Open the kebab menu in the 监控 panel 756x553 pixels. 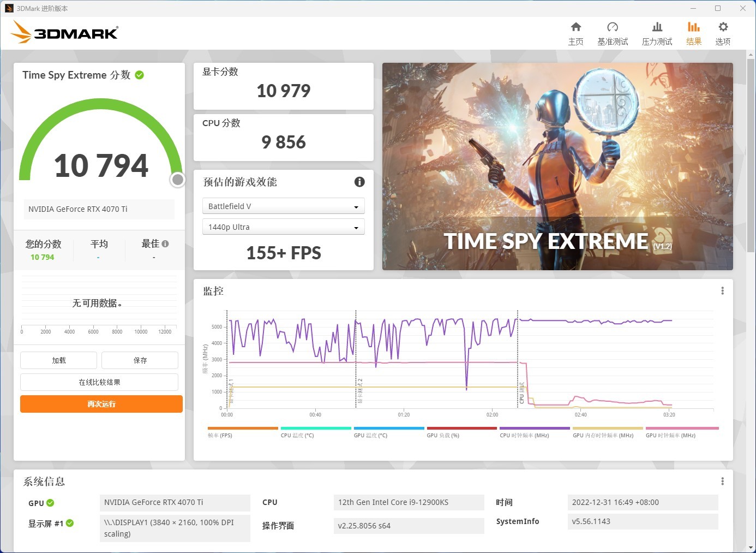coord(722,290)
